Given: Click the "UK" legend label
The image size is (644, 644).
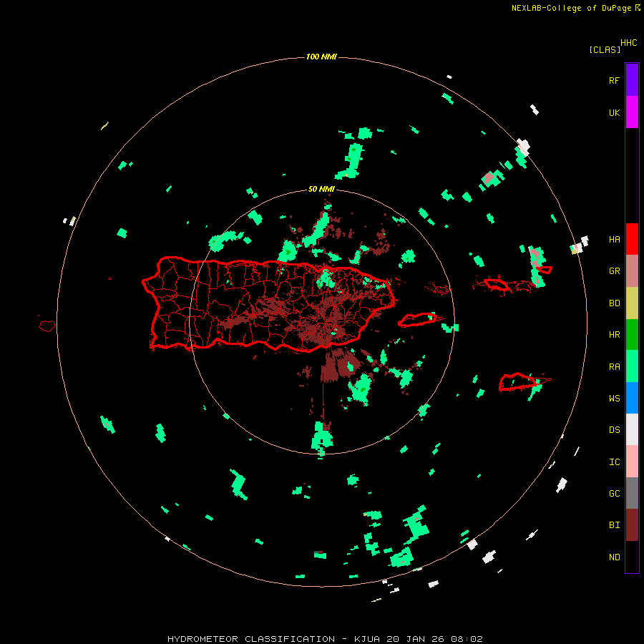Looking at the screenshot, I should (614, 112).
